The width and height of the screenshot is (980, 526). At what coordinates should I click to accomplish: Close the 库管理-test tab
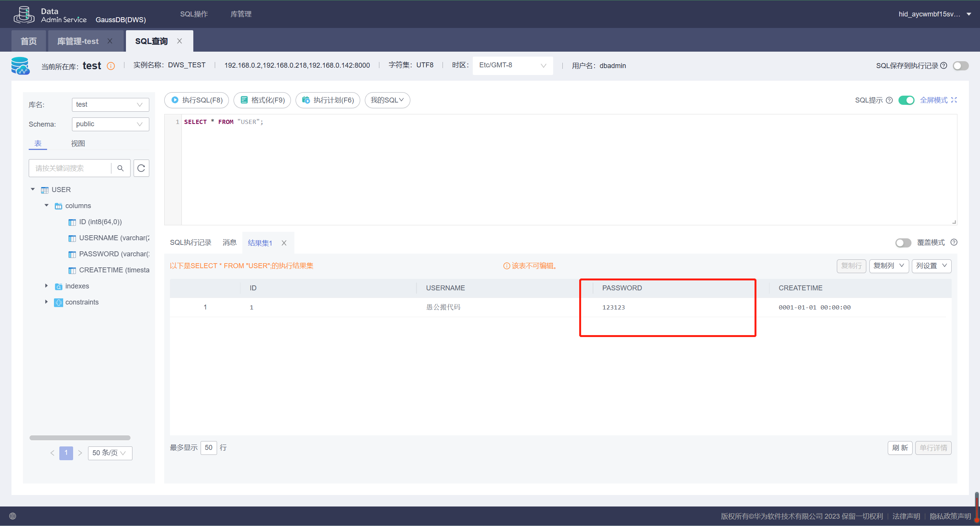click(x=110, y=41)
